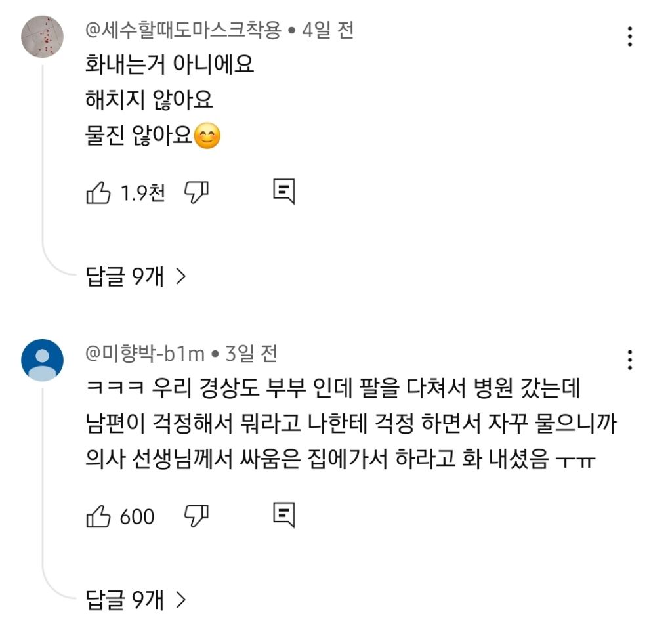Open three-dot options menu for second comment
This screenshot has width=672, height=639.
point(631,359)
